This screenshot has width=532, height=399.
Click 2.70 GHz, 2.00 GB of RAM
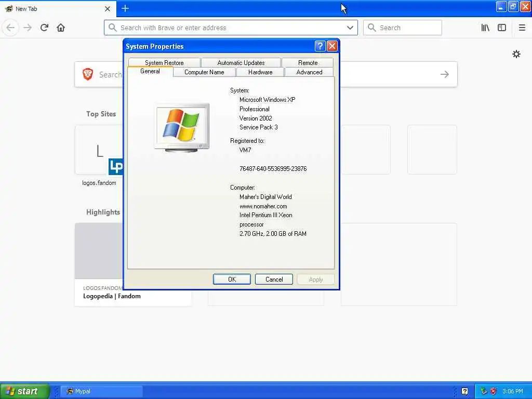(x=273, y=233)
